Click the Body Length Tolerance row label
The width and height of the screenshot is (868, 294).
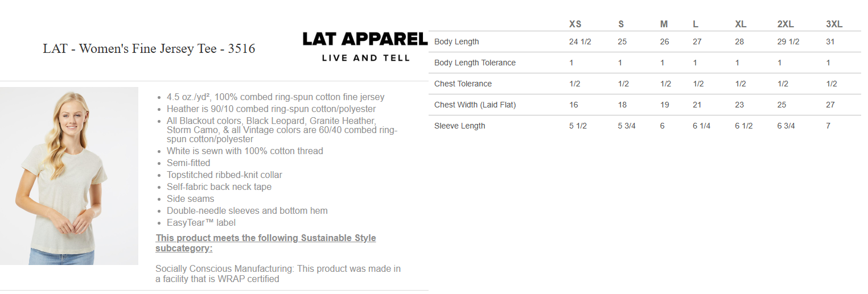click(x=475, y=63)
